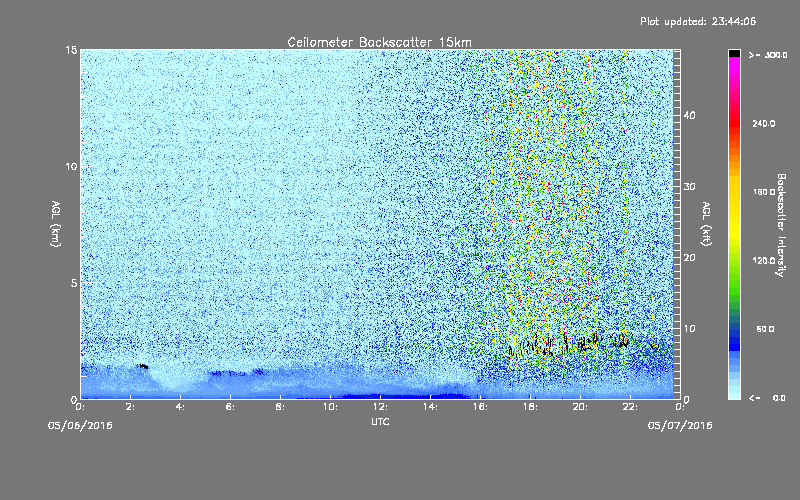
Task: Click the 15 km tick label
Action: 71,50
